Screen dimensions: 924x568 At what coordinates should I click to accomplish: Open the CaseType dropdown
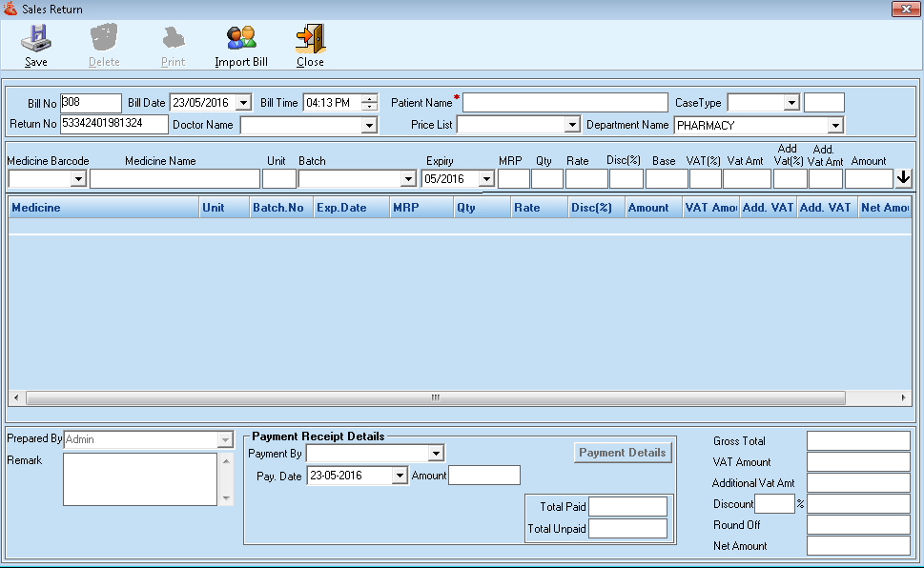[791, 103]
